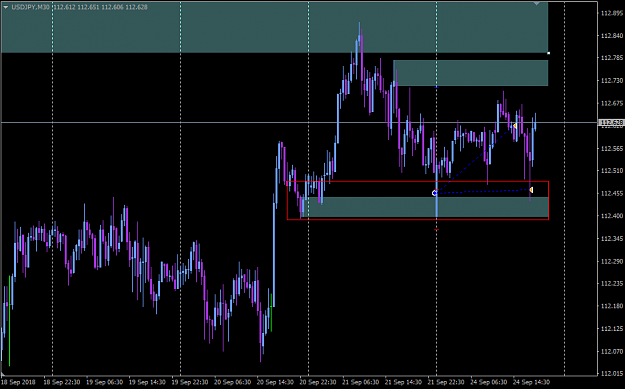Click the USDJPY,M30 symbol label

[x=30, y=7]
